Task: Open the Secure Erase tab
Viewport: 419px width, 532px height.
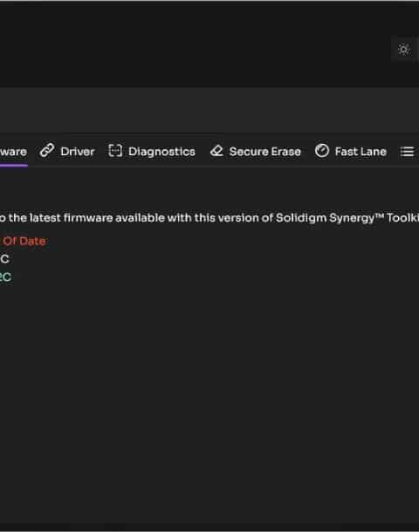Action: (x=256, y=151)
